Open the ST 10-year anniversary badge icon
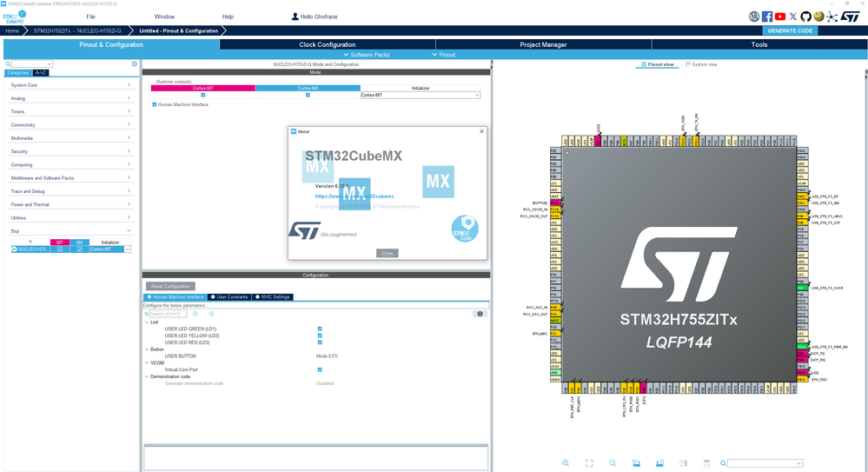 (x=754, y=17)
